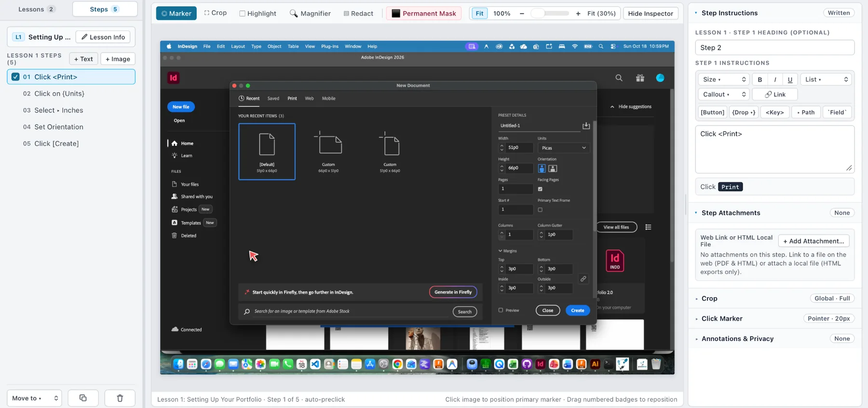868x408 pixels.
Task: Switch to the Lessons tab
Action: [x=37, y=9]
